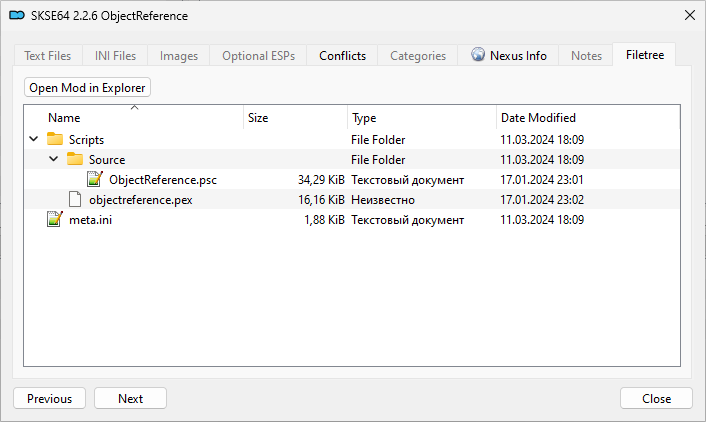The height and width of the screenshot is (422, 706).
Task: Go to the Previous mod
Action: coord(50,399)
